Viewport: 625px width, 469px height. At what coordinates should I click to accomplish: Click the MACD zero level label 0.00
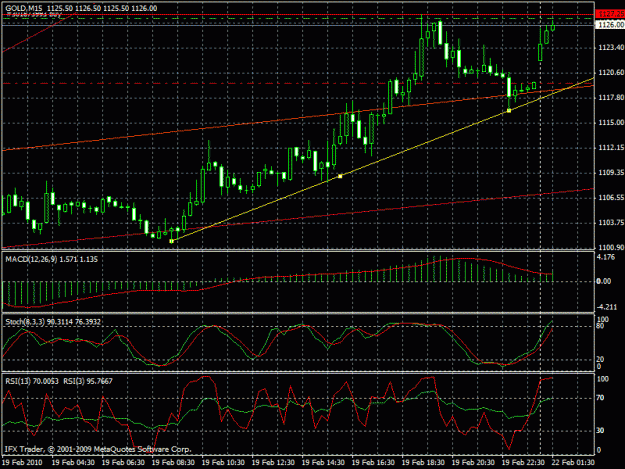coord(603,281)
